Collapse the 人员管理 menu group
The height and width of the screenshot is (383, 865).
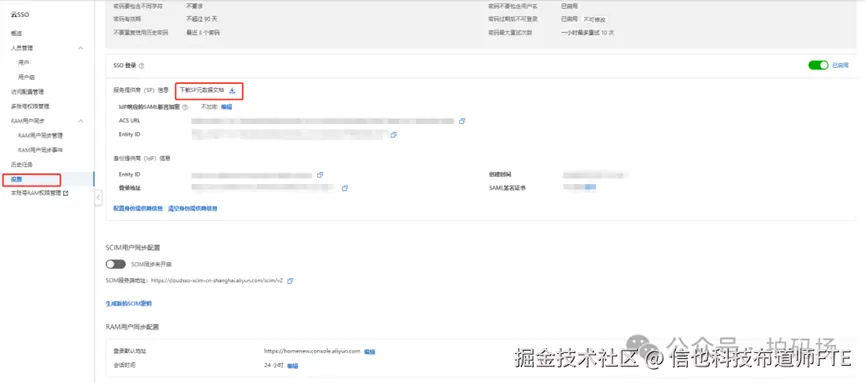tap(81, 48)
